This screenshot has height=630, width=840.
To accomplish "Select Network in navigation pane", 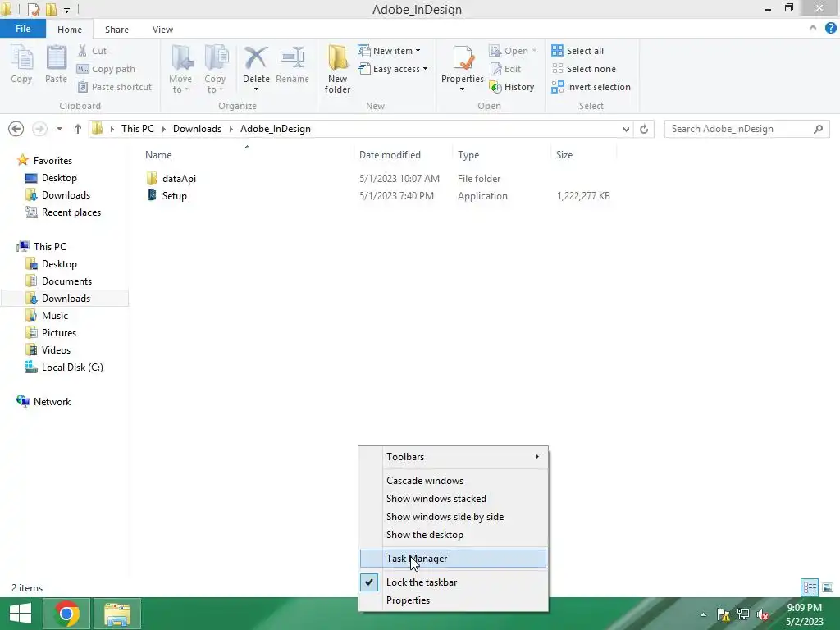I will tap(44, 402).
